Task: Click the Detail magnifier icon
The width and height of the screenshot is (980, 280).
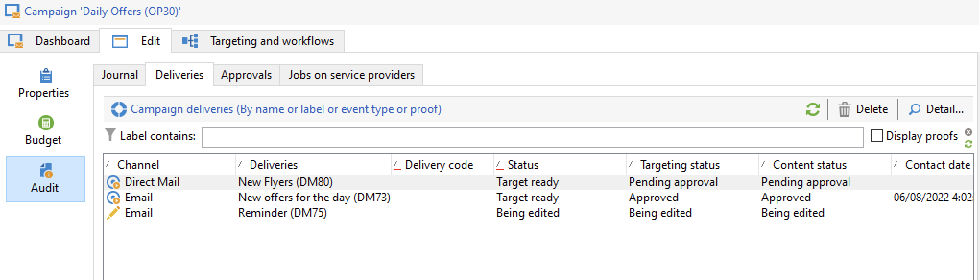Action: point(914,110)
